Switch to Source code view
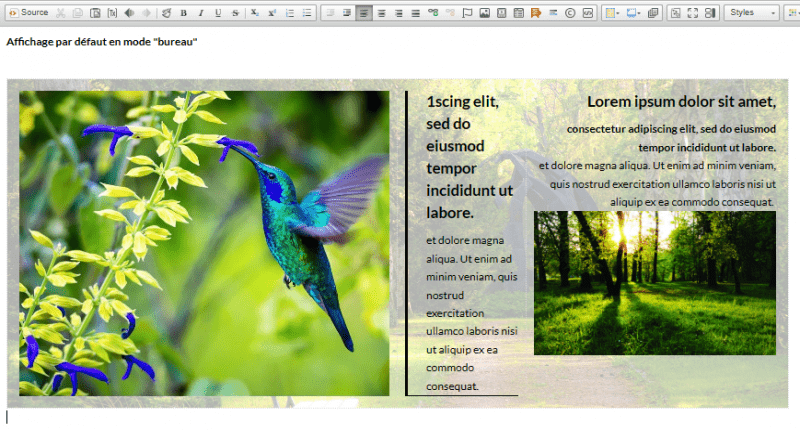800x430 pixels. pyautogui.click(x=27, y=12)
